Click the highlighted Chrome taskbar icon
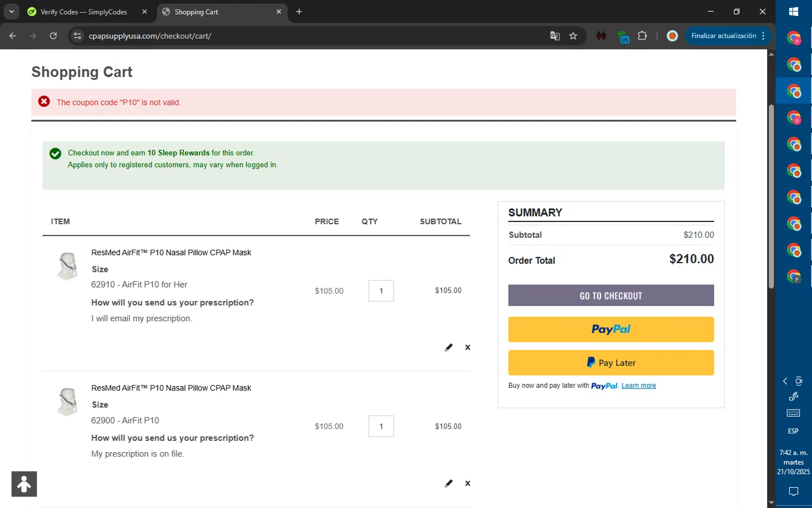This screenshot has height=508, width=812. click(794, 91)
